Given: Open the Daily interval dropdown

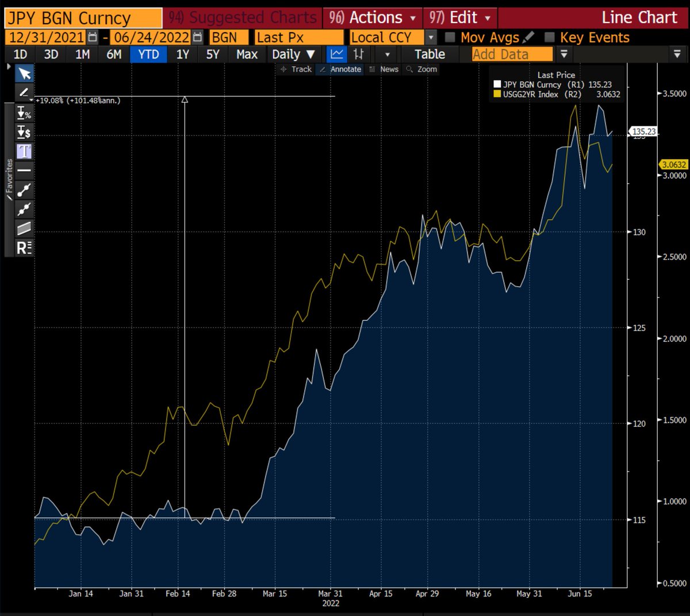Looking at the screenshot, I should [294, 54].
